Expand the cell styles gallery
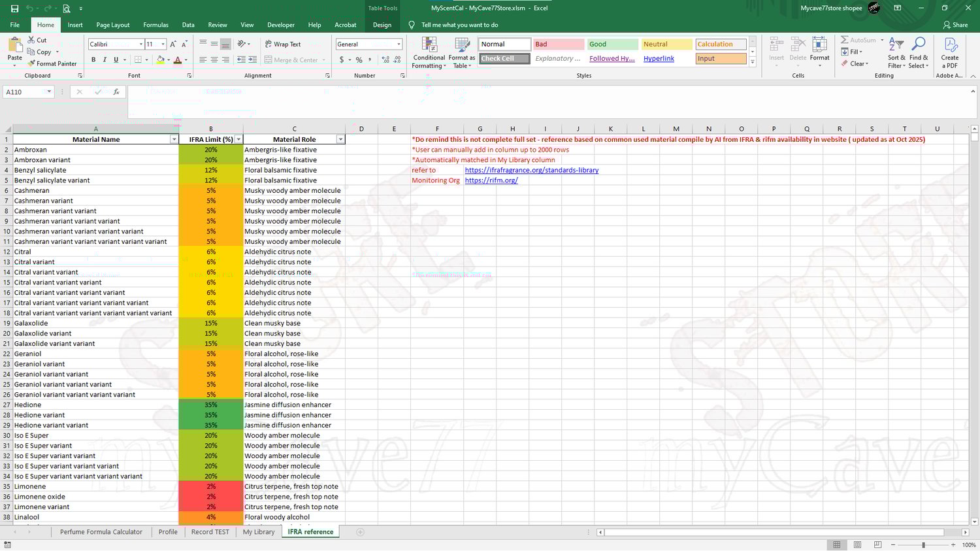The image size is (980, 551). (753, 63)
